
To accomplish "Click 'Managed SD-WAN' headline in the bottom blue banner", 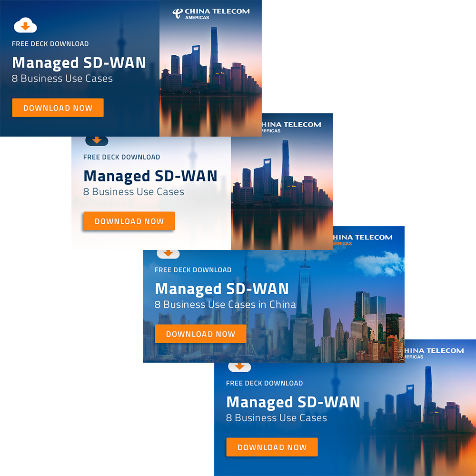I will [293, 402].
